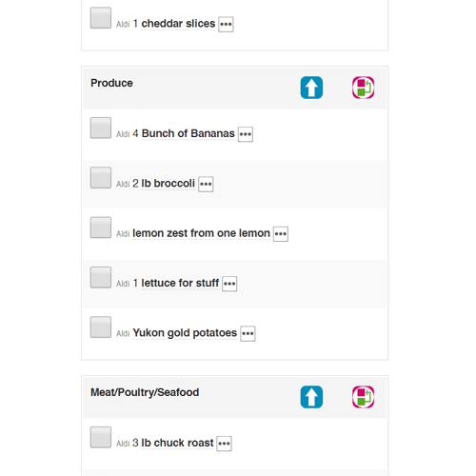476x476 pixels.
Task: Expand more options for lb chuck roast
Action: (x=224, y=444)
